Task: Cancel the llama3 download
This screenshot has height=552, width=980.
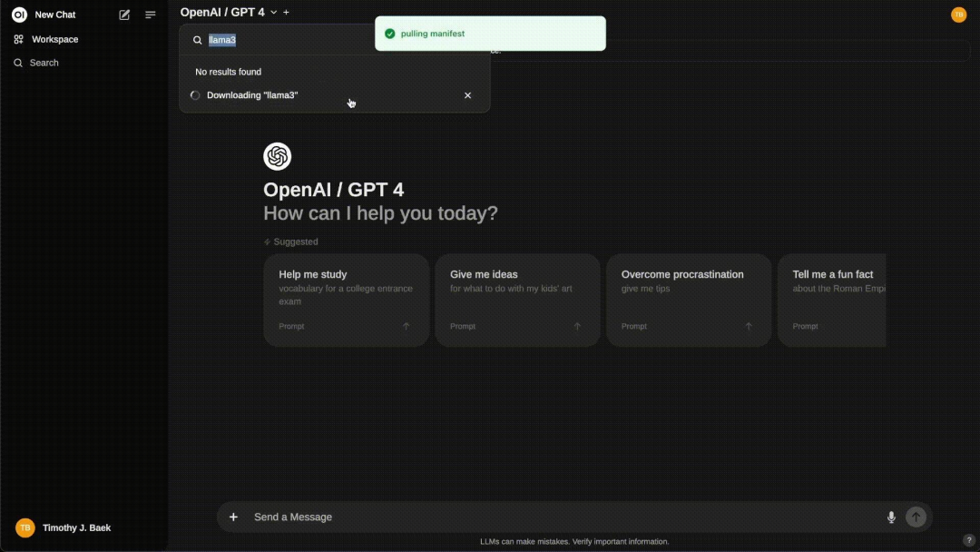Action: 467,95
